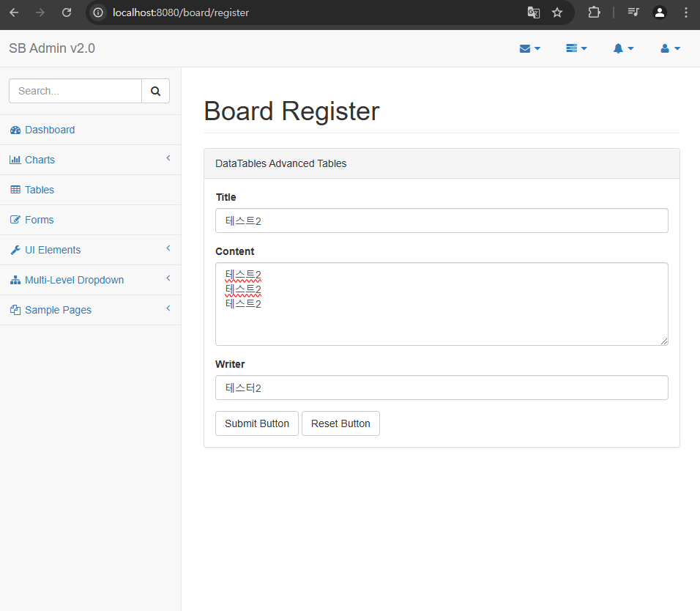Screen dimensions: 700x611
Task: Click the UI Elements wrench icon
Action: (15, 250)
